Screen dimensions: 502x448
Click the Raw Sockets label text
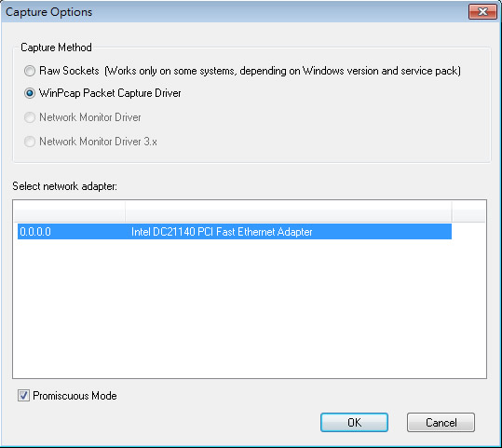(69, 71)
